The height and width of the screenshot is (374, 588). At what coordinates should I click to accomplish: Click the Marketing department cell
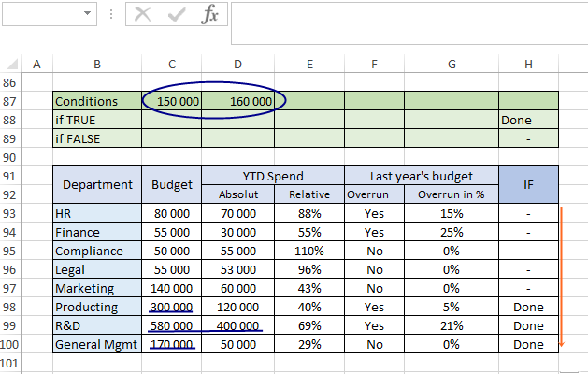97,288
